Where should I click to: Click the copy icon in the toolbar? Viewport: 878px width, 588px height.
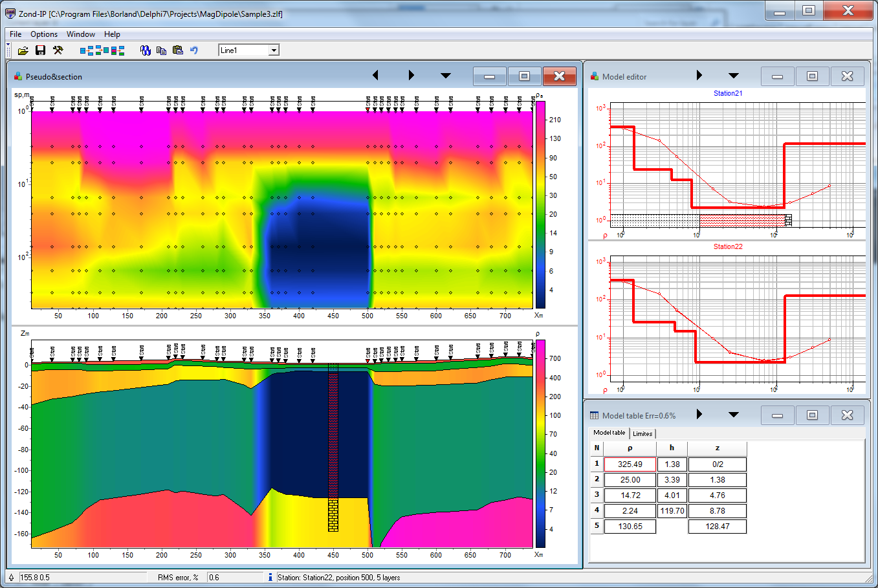pyautogui.click(x=161, y=50)
